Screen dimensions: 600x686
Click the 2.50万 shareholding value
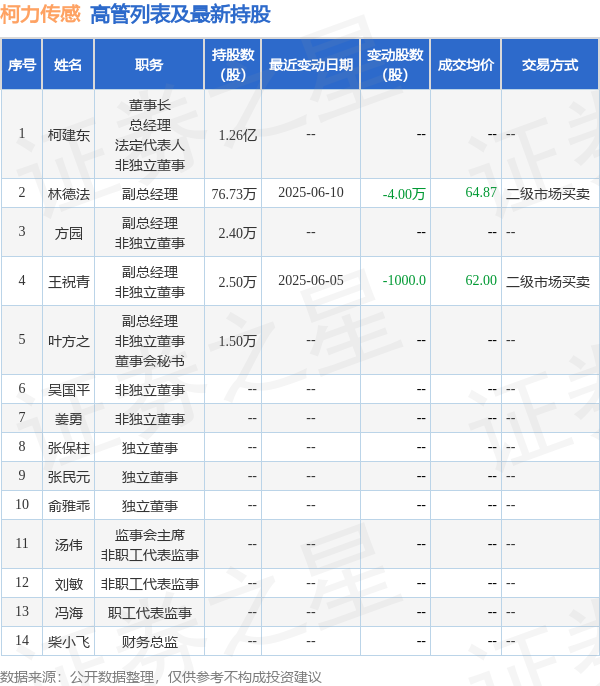click(237, 281)
